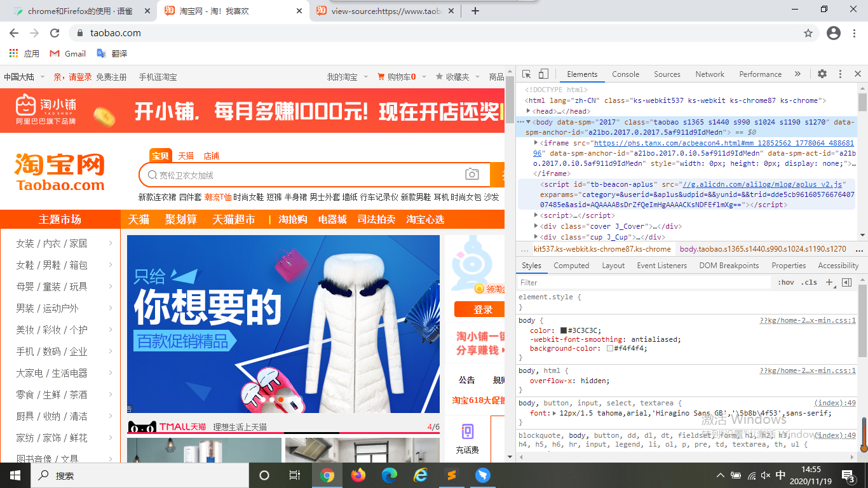This screenshot has height=488, width=868.
Task: Activate DevTools inspect element picker
Action: pyautogui.click(x=527, y=74)
